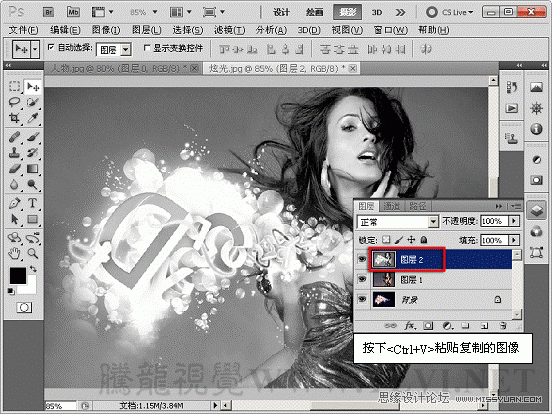Choose 3D workspace button
The height and width of the screenshot is (414, 552).
[377, 12]
